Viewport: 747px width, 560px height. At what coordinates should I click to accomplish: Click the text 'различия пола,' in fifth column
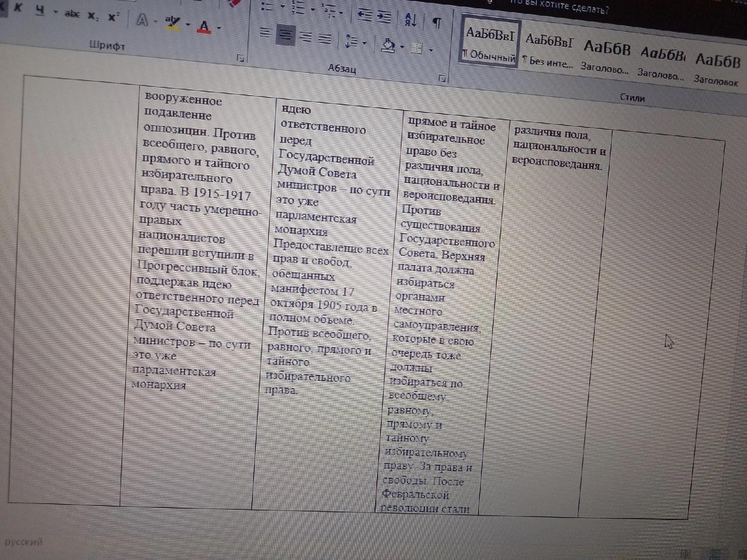tap(552, 133)
